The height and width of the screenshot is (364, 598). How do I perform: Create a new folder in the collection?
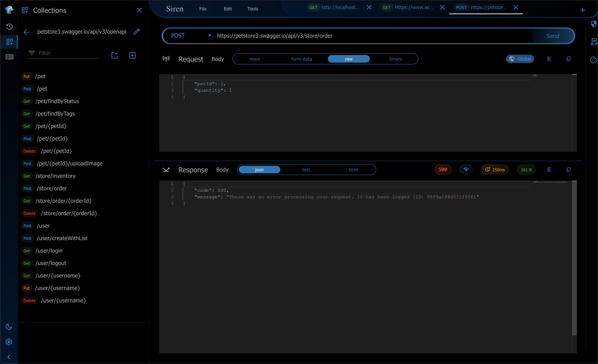[x=114, y=55]
